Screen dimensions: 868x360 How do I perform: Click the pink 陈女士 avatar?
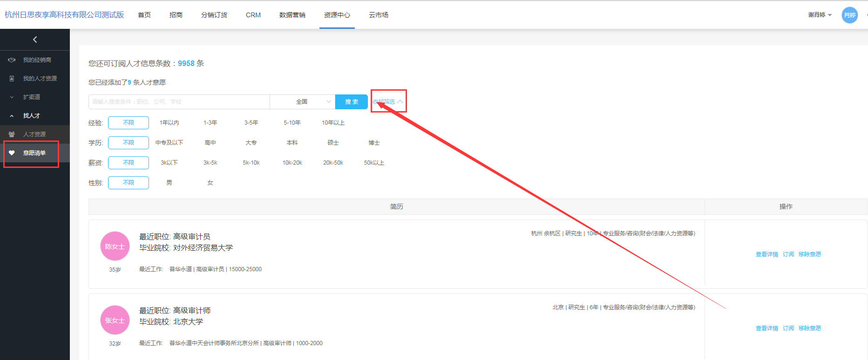tap(115, 246)
